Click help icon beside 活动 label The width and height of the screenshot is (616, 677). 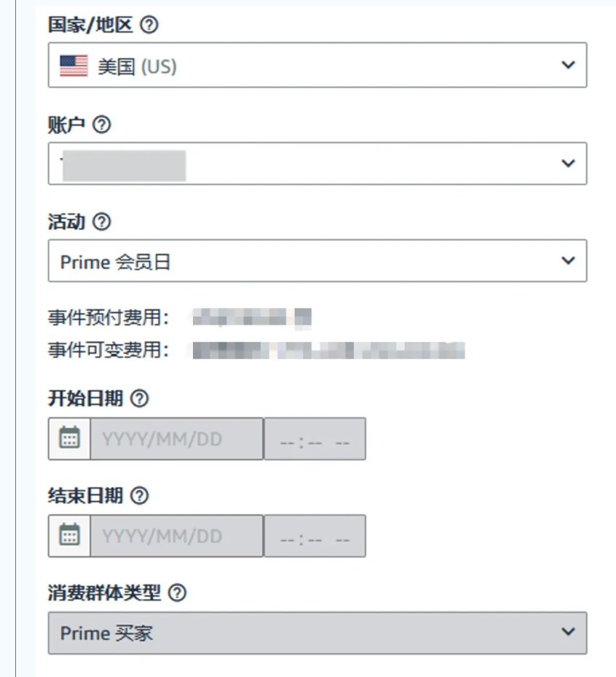[x=102, y=222]
